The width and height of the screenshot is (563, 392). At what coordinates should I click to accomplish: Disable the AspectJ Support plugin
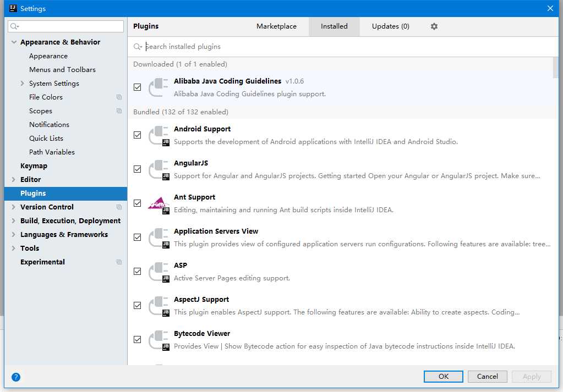pos(137,306)
